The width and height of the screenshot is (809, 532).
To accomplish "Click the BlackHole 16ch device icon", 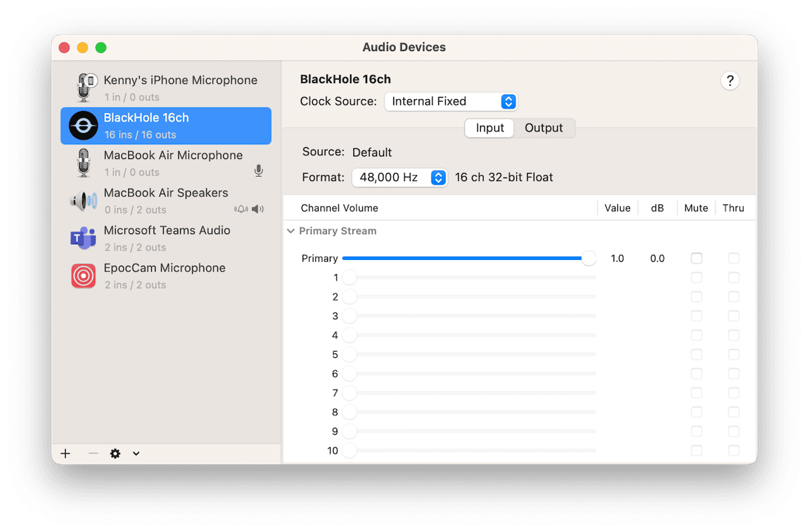I will [x=83, y=125].
